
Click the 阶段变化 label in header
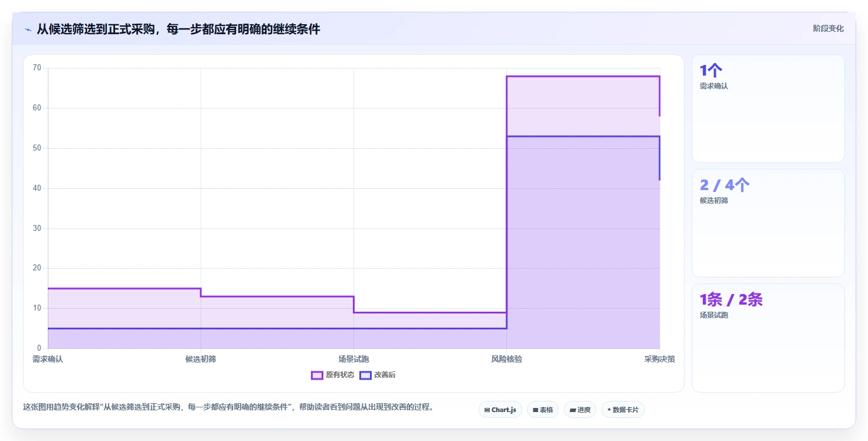(x=828, y=28)
